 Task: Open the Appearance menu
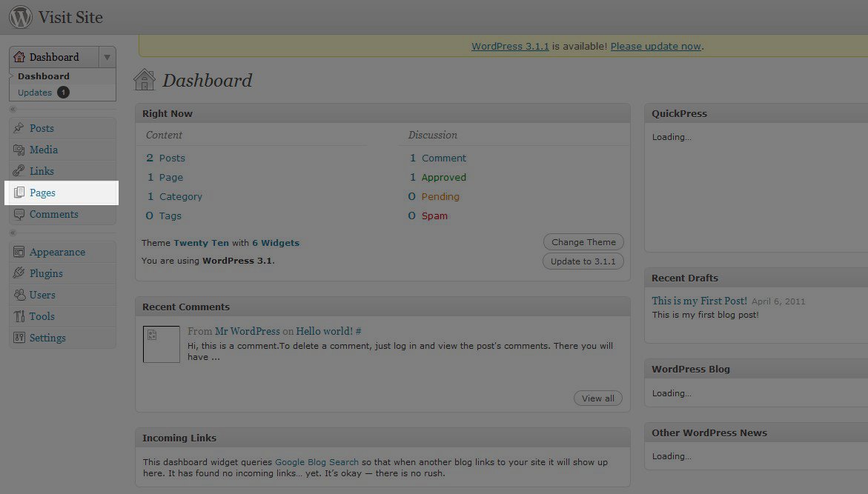57,252
